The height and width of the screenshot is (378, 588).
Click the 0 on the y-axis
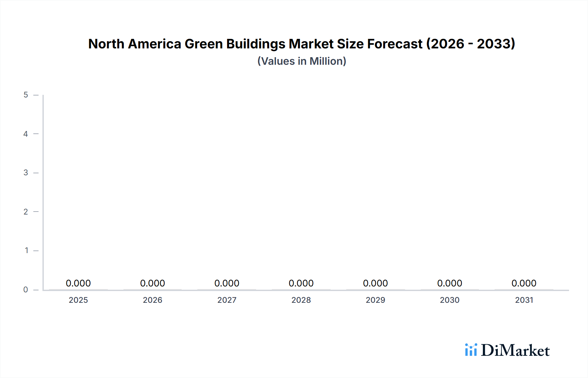click(25, 289)
